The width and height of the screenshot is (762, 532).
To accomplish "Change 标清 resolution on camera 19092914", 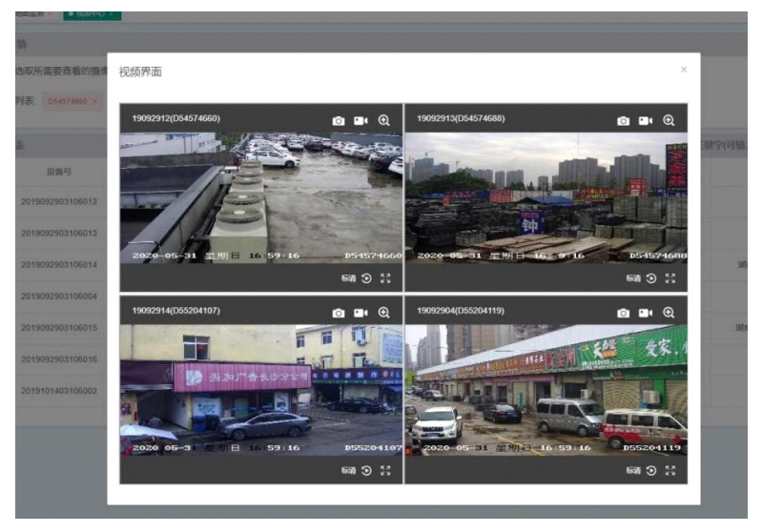I will 347,470.
